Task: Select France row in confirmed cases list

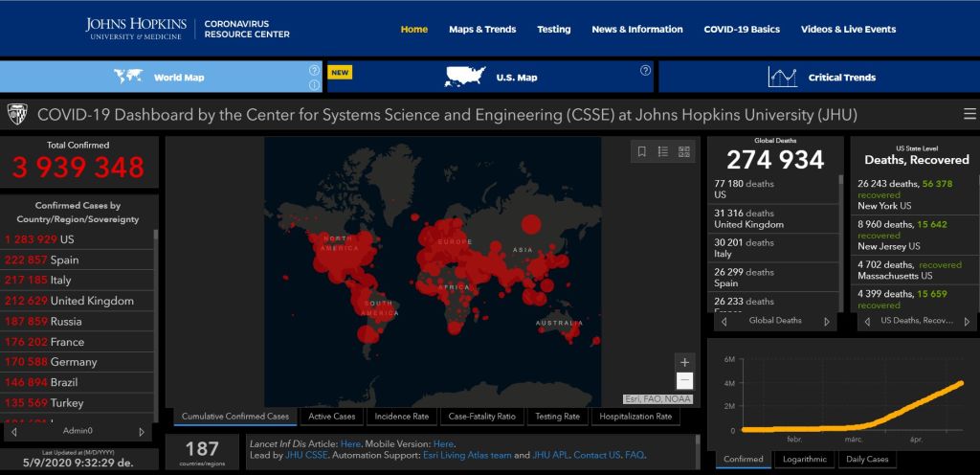Action: [x=77, y=342]
